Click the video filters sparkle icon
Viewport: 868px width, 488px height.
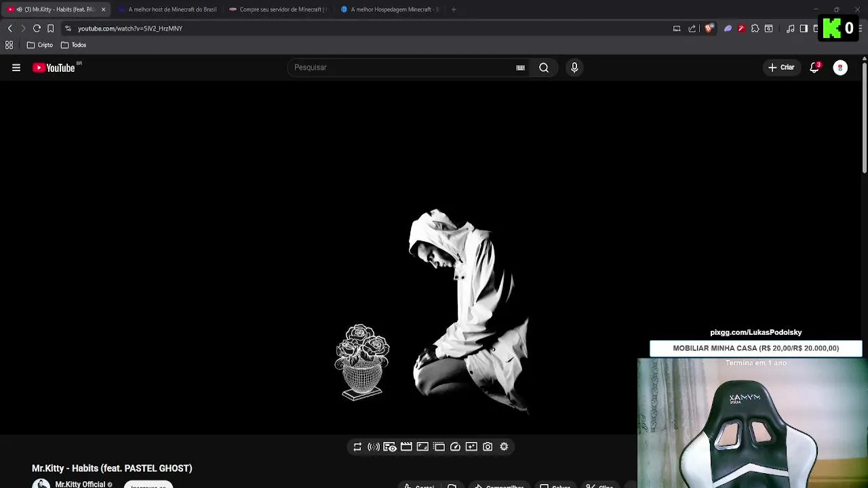click(x=471, y=447)
